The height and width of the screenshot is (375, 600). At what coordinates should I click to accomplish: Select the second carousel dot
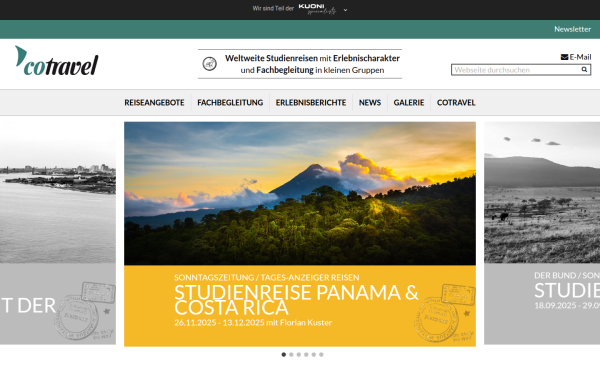tap(291, 355)
